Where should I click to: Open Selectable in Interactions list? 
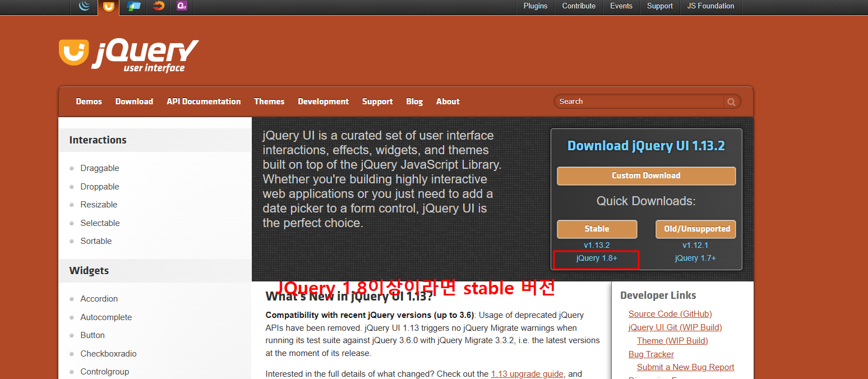point(100,223)
